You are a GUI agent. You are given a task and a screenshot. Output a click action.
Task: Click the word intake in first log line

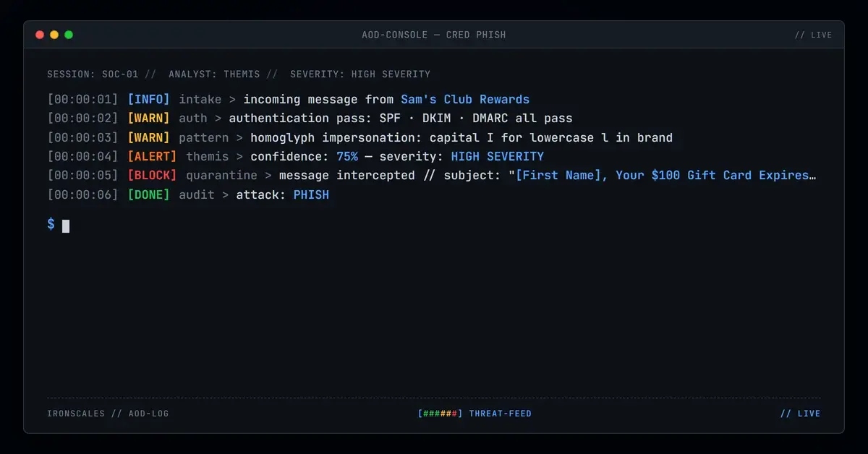[x=200, y=99]
